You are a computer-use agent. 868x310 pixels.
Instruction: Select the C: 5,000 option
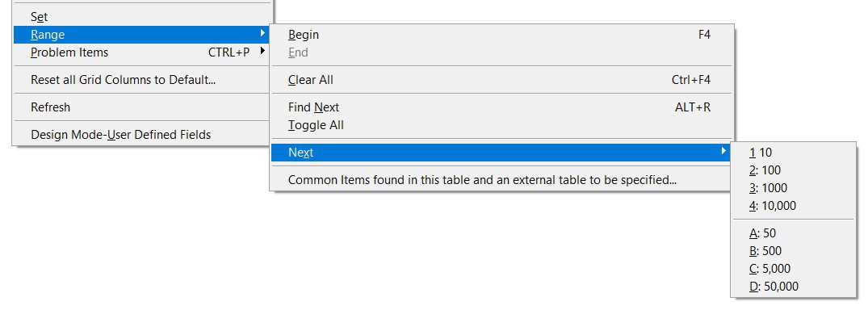click(x=793, y=269)
